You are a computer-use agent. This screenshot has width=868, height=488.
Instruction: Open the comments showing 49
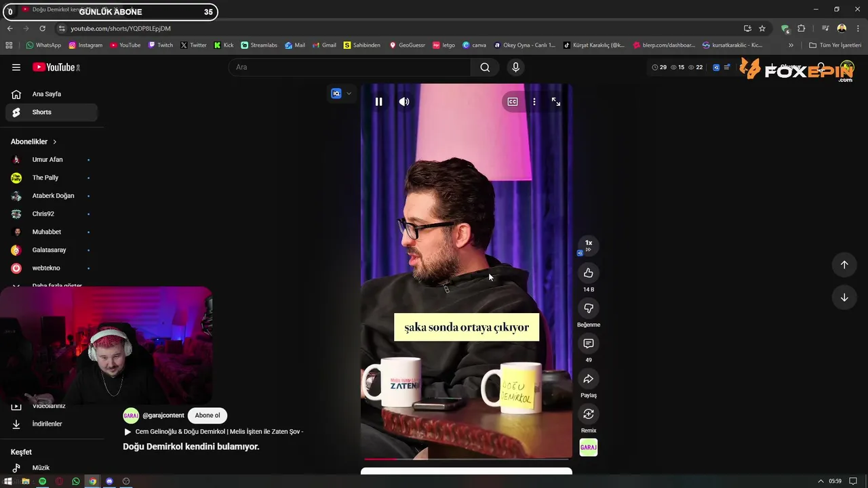pyautogui.click(x=589, y=344)
